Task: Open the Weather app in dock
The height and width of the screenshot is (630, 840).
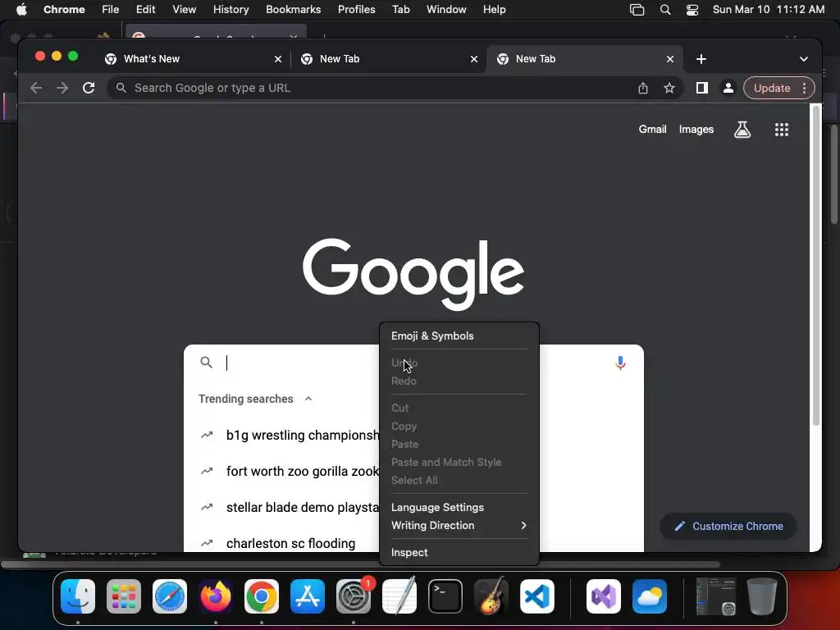Action: (650, 596)
